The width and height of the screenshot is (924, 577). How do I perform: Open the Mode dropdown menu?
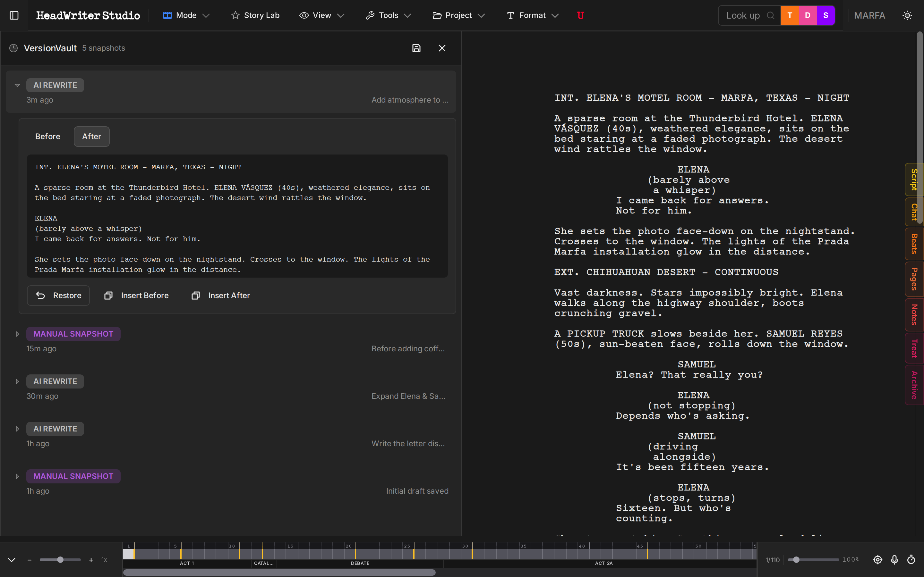point(186,15)
